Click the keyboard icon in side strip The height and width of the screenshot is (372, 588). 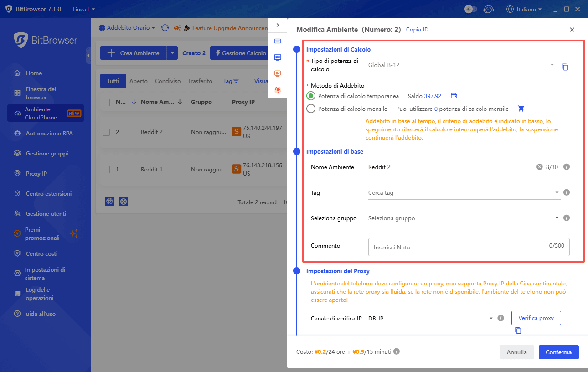coord(278,41)
